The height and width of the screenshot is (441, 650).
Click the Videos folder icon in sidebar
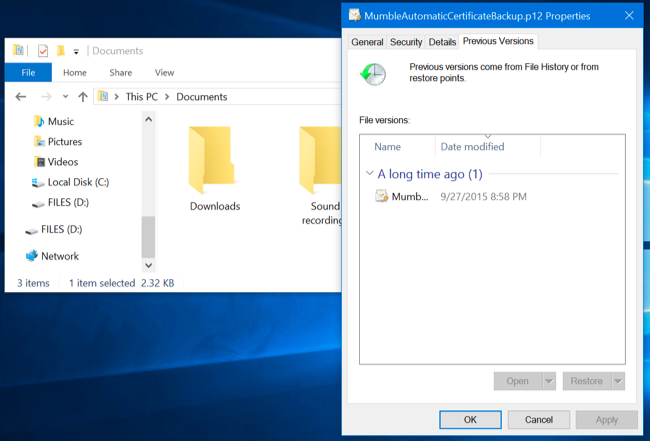pyautogui.click(x=39, y=162)
